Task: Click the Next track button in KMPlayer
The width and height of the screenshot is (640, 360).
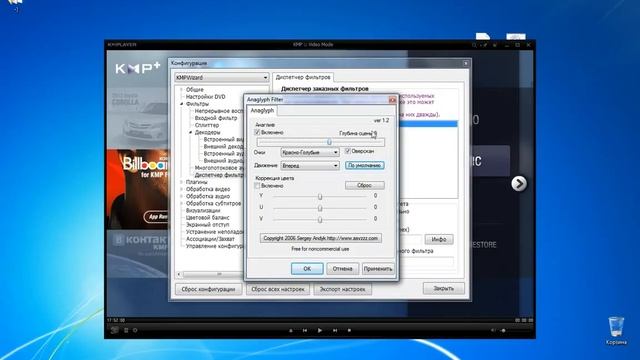Action: [335, 330]
